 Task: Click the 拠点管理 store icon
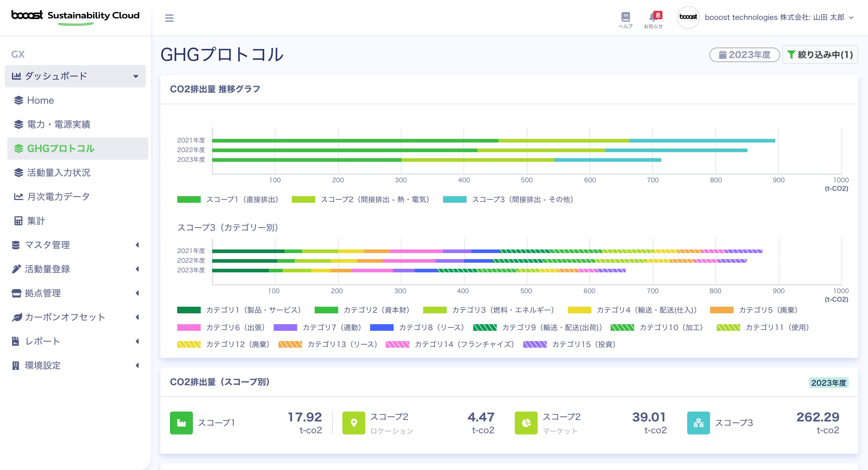[16, 293]
